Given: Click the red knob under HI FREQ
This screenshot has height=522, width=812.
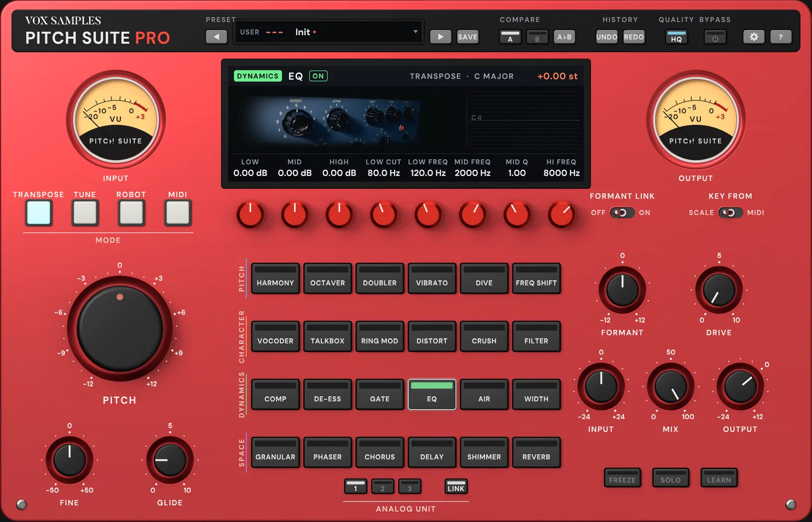Looking at the screenshot, I should point(561,215).
